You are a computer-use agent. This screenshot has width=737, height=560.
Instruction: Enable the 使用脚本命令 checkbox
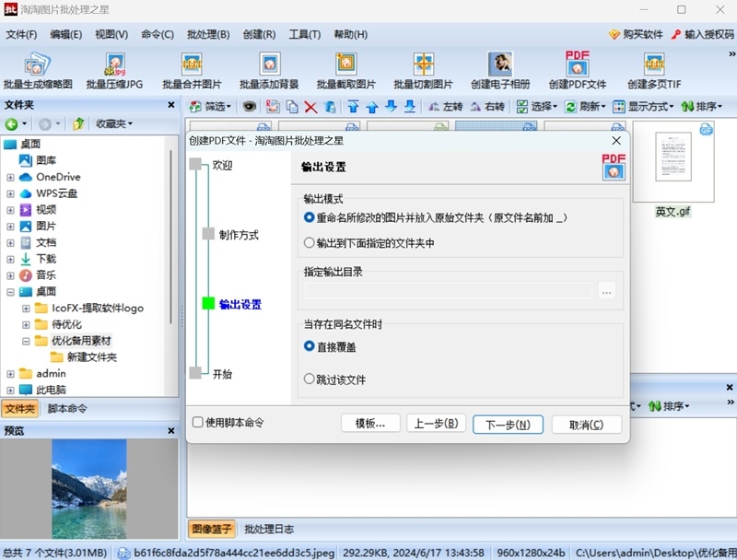[197, 424]
